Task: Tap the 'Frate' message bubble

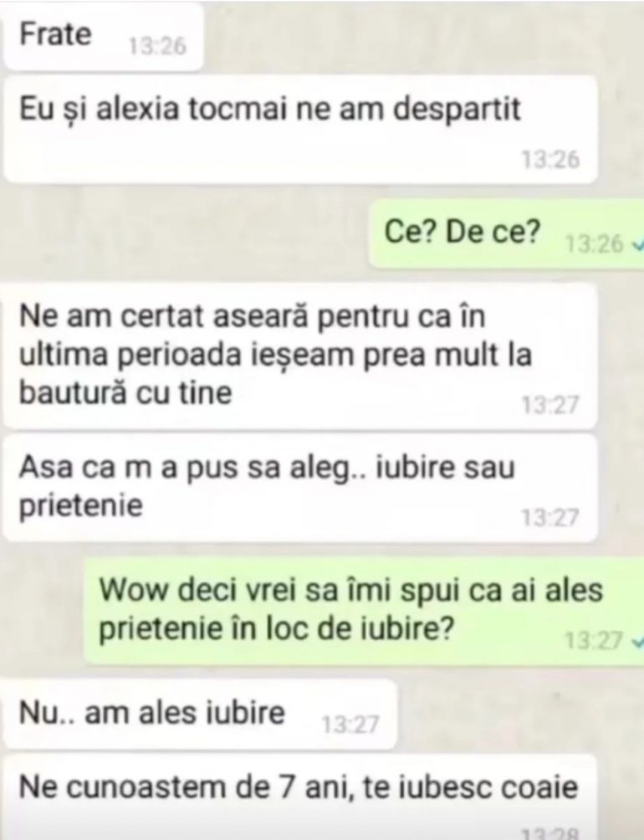Action: point(104,37)
